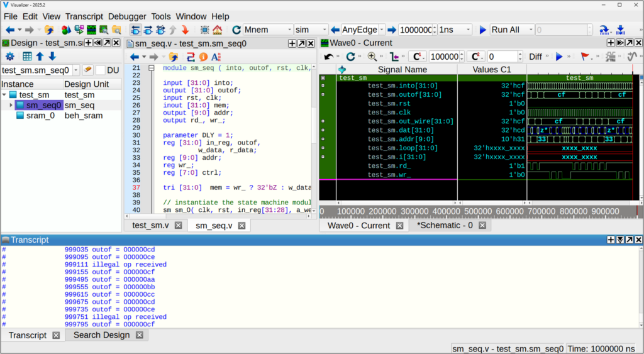Click the blue Run play button

click(x=483, y=30)
